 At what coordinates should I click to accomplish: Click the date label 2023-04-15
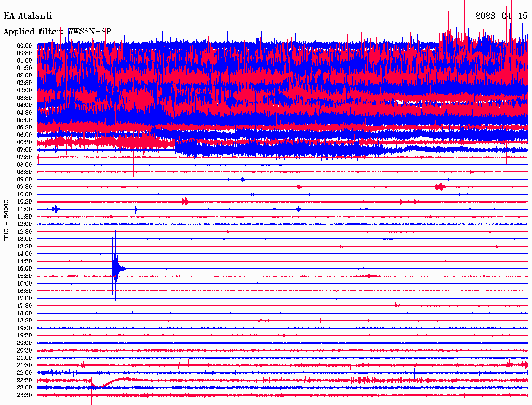[x=501, y=16]
